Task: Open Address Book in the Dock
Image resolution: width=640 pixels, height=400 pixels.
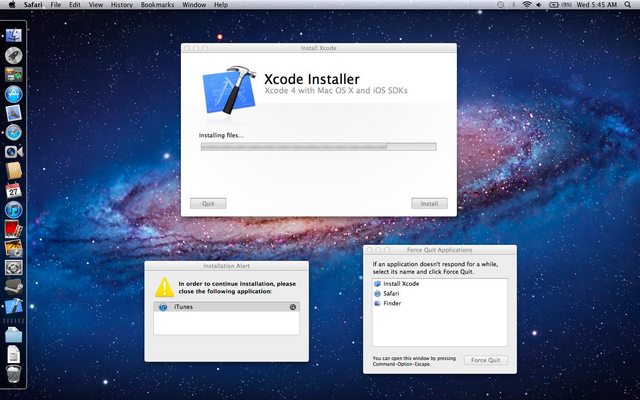Action: [x=13, y=171]
